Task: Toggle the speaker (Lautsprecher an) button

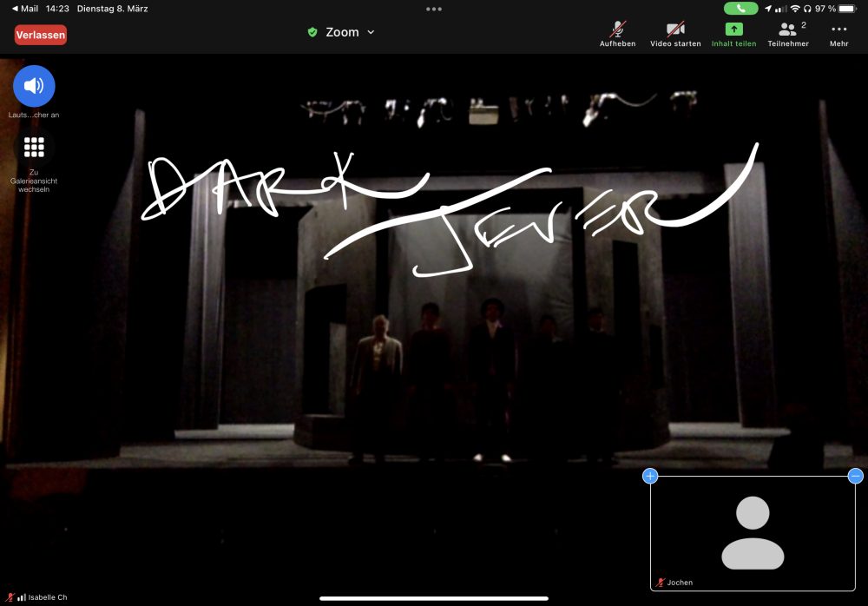Action: [x=34, y=86]
